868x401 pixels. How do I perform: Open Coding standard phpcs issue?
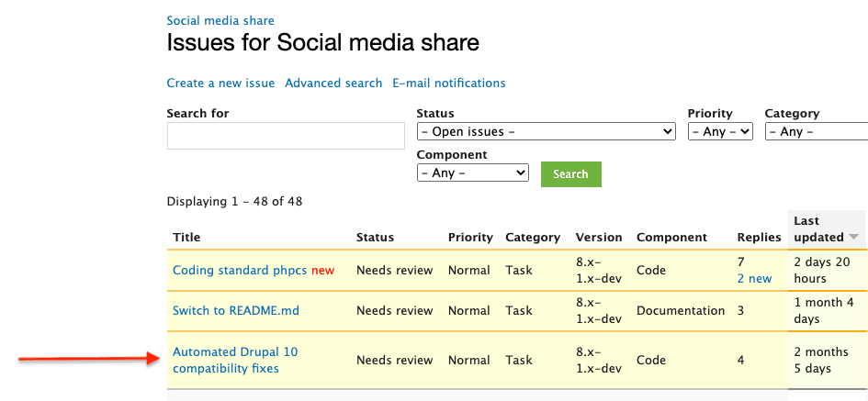(240, 271)
